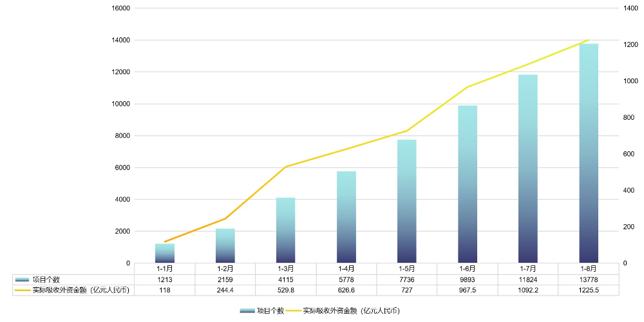Click the 1-5月 project count bar
This screenshot has width=644, height=322.
pyautogui.click(x=407, y=202)
